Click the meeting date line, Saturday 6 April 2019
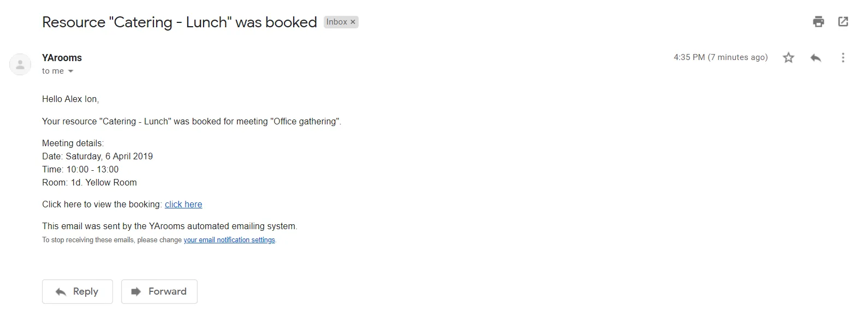 tap(97, 156)
